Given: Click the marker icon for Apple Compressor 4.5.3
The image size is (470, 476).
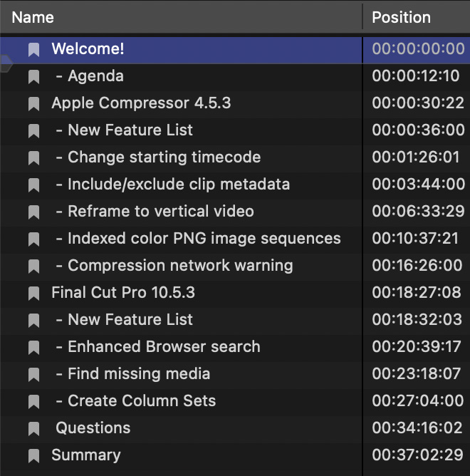Looking at the screenshot, I should [33, 104].
